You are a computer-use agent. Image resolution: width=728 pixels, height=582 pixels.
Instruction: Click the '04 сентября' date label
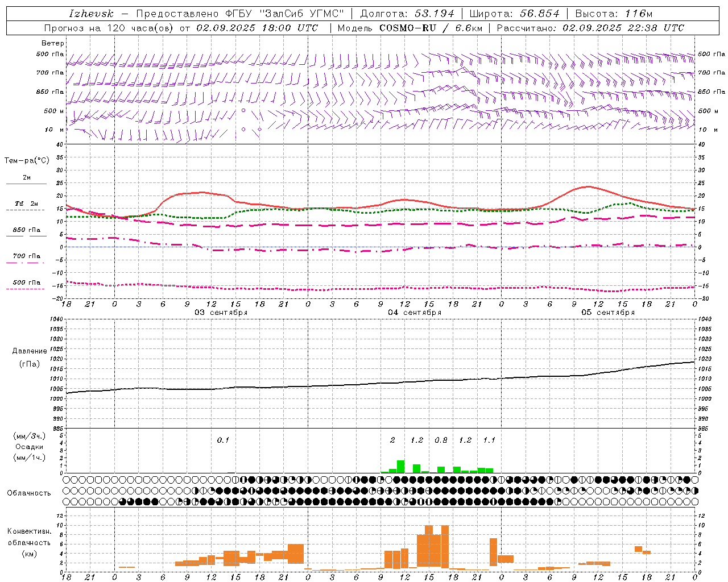click(x=415, y=313)
